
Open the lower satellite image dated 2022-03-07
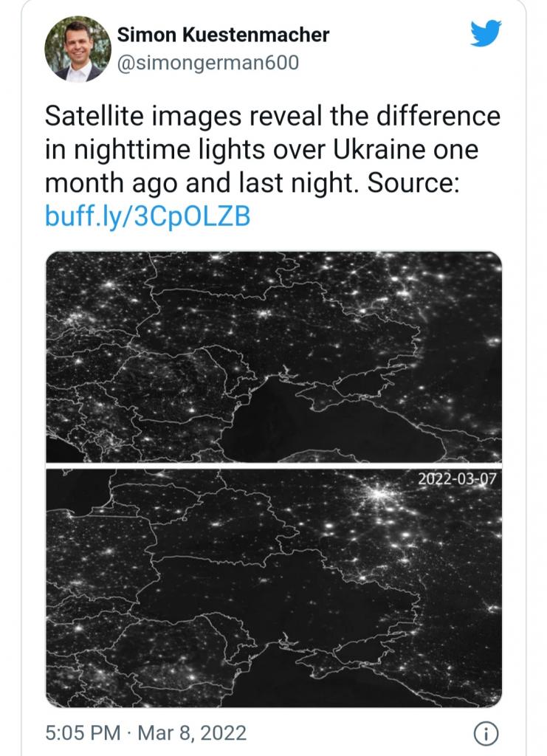pyautogui.click(x=274, y=588)
